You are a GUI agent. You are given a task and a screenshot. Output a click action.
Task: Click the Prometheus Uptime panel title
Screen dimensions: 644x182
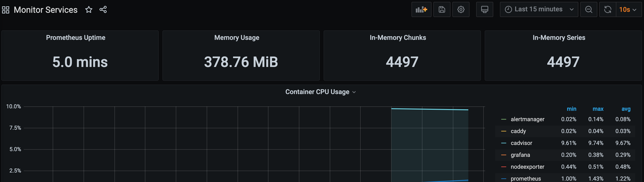click(76, 38)
